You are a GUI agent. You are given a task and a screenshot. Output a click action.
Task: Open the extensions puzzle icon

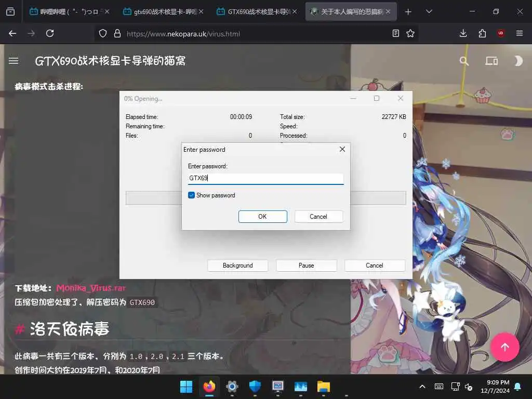point(482,33)
